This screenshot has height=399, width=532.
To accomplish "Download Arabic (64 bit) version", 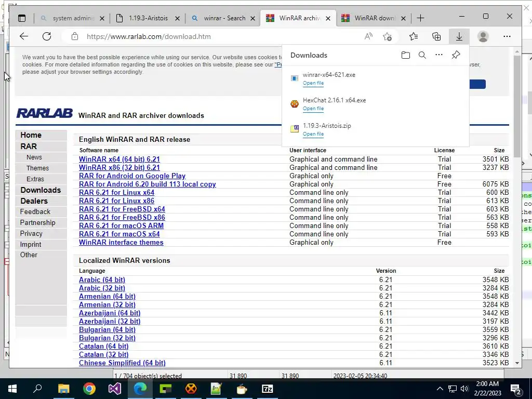I will click(102, 280).
